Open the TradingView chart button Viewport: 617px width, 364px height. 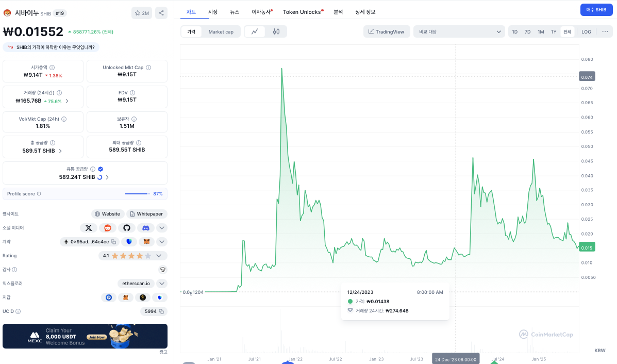(x=387, y=32)
